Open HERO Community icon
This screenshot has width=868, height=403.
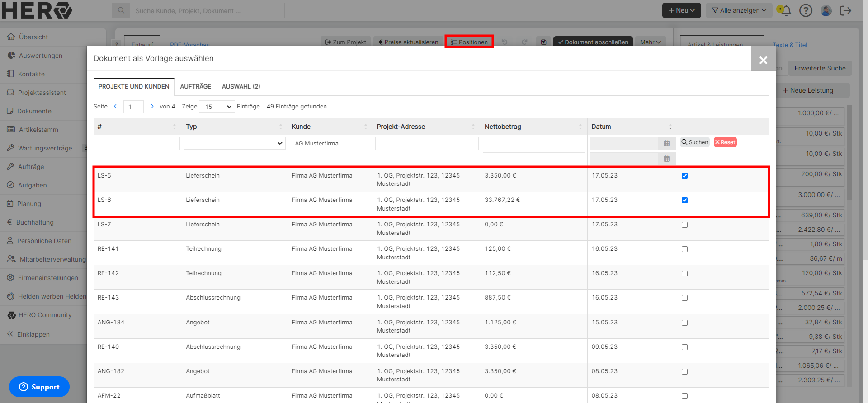point(11,315)
